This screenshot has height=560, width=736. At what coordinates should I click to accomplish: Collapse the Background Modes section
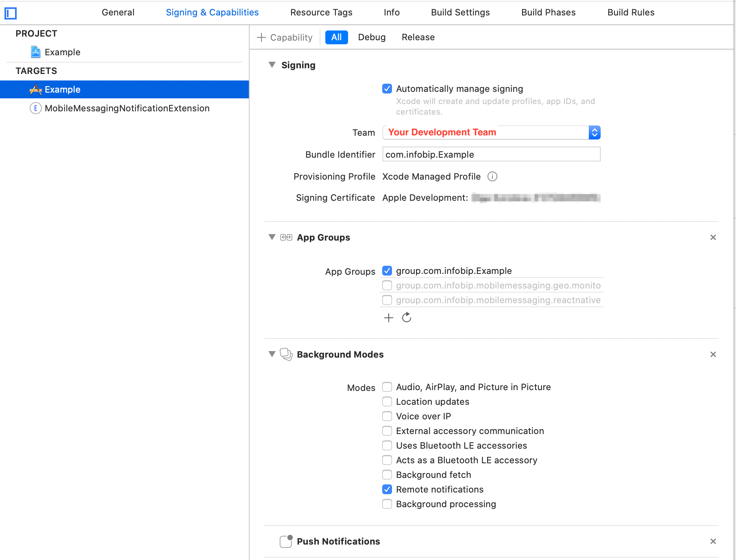tap(272, 354)
